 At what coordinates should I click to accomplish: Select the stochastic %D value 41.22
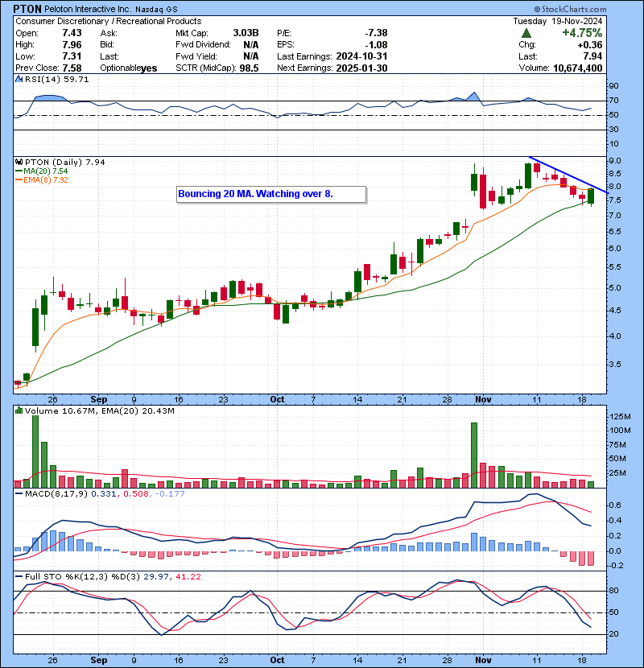[188, 577]
